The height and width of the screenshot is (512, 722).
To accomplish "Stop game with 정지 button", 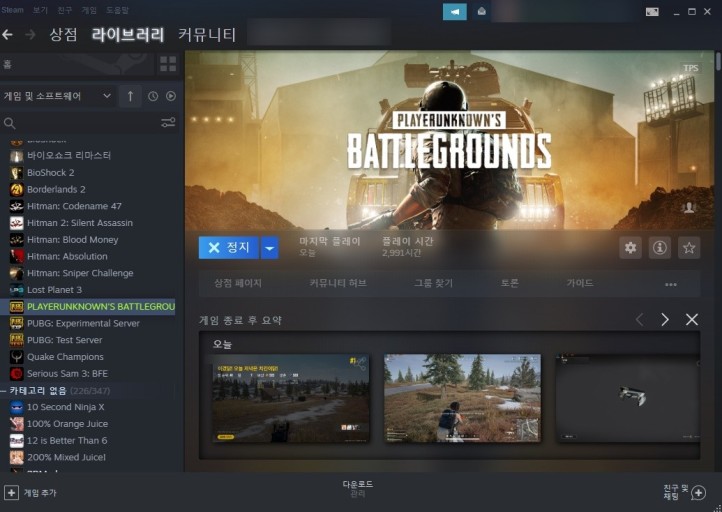I will coord(229,248).
